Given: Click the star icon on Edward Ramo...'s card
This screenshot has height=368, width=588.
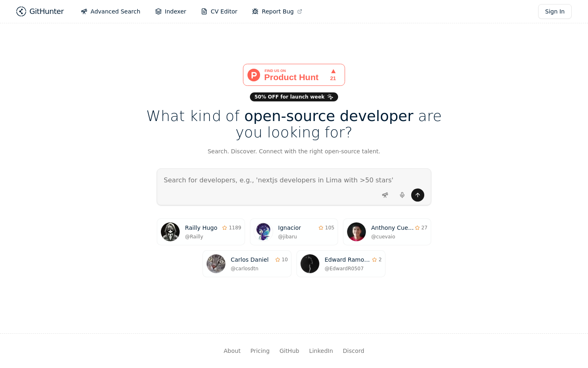Looking at the screenshot, I should pos(374,260).
